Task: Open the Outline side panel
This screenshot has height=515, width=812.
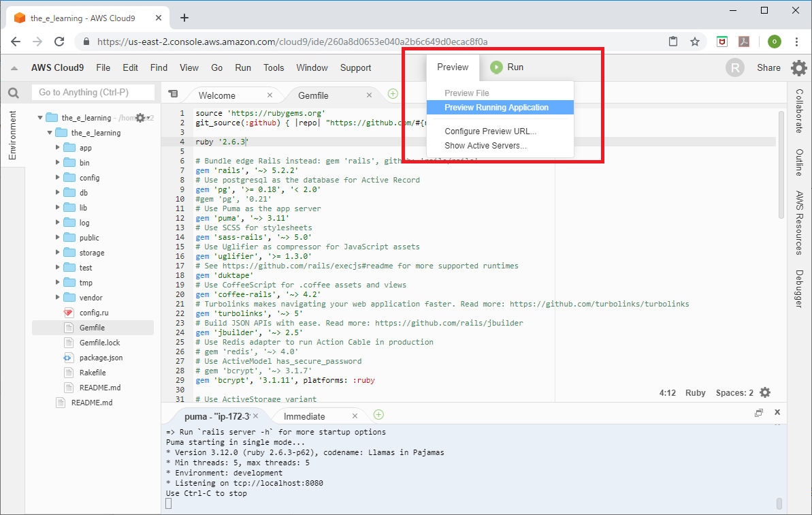Action: [800, 162]
